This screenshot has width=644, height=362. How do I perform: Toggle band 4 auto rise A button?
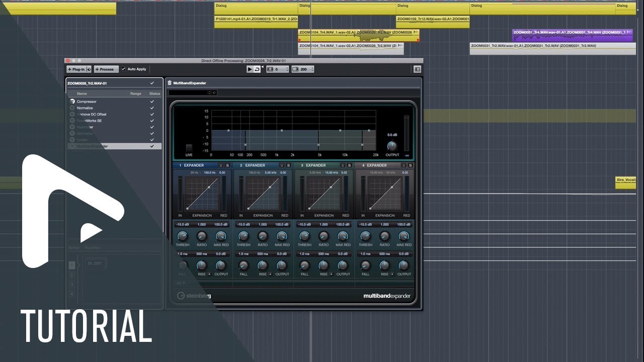pos(392,274)
